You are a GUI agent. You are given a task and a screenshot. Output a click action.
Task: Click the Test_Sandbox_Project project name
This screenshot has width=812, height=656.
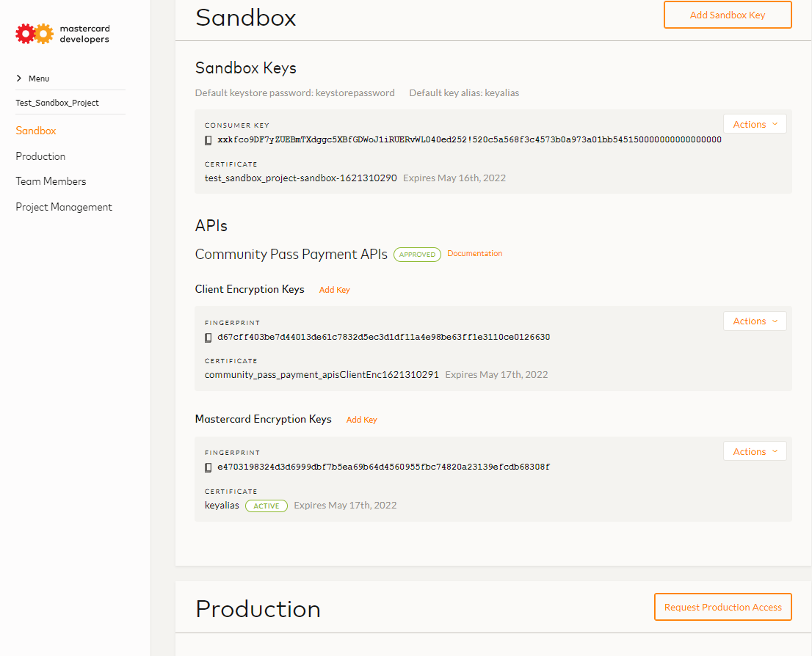pyautogui.click(x=57, y=103)
